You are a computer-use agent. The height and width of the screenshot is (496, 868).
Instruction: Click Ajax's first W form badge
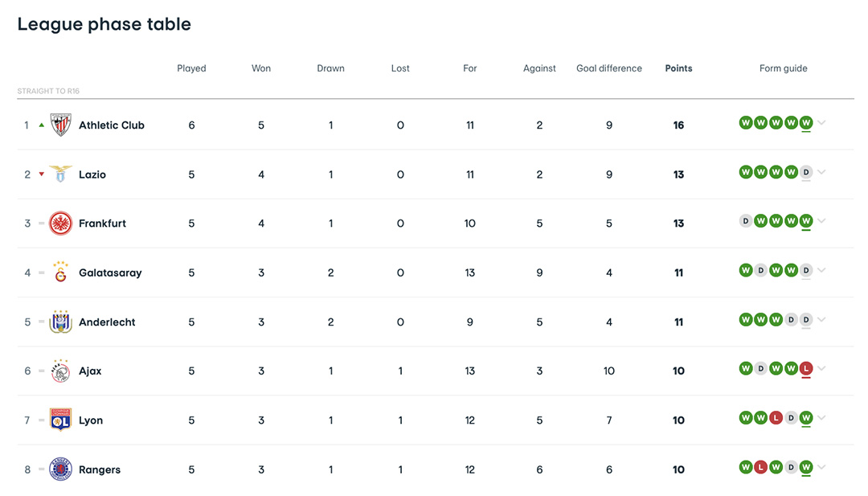click(x=746, y=368)
